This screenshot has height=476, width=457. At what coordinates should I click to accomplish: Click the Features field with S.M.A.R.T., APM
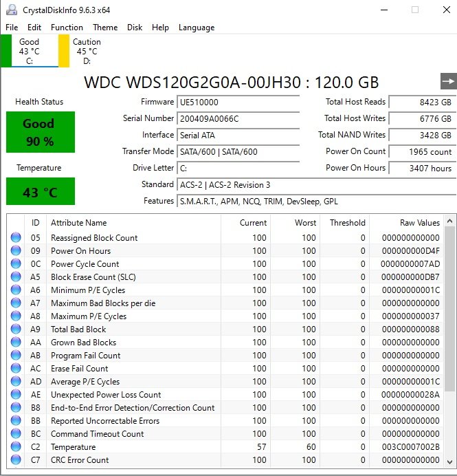click(x=317, y=202)
